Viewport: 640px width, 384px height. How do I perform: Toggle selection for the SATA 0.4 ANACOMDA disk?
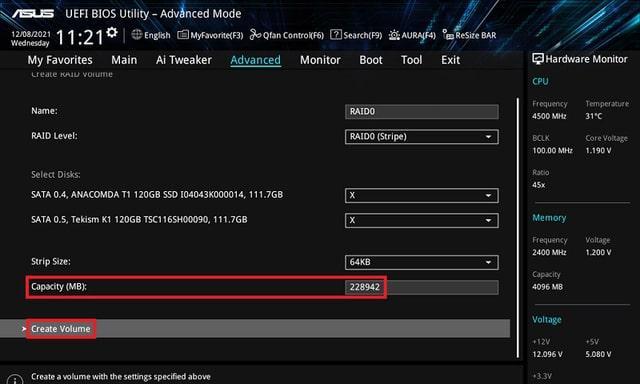click(x=422, y=195)
